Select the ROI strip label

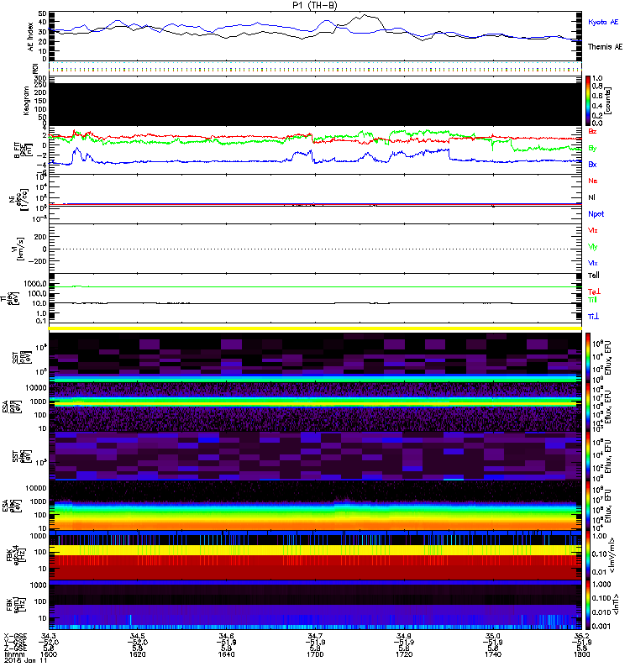[35, 68]
